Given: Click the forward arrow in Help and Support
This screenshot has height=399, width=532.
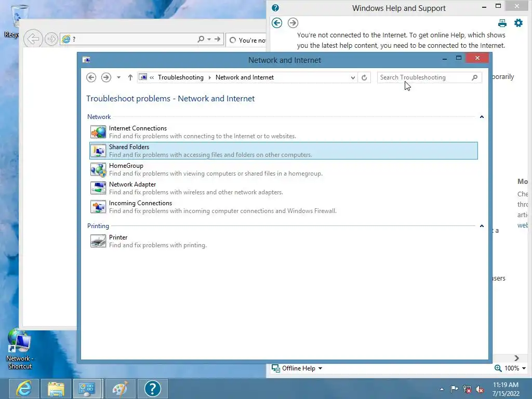Looking at the screenshot, I should click(x=293, y=23).
